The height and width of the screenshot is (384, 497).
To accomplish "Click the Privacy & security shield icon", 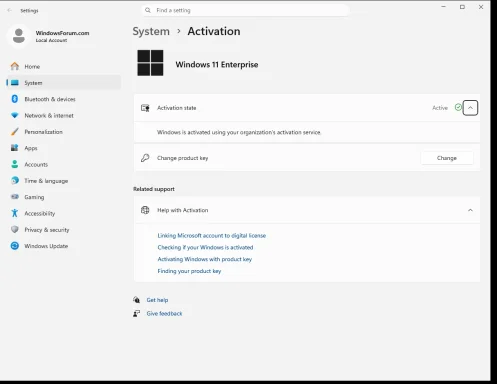I will (x=15, y=229).
